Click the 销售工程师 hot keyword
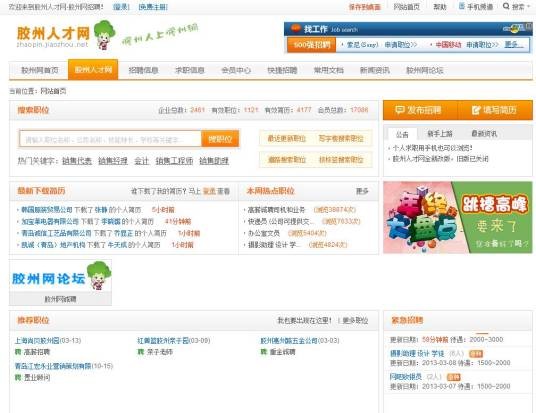The width and height of the screenshot is (536, 413). point(174,161)
